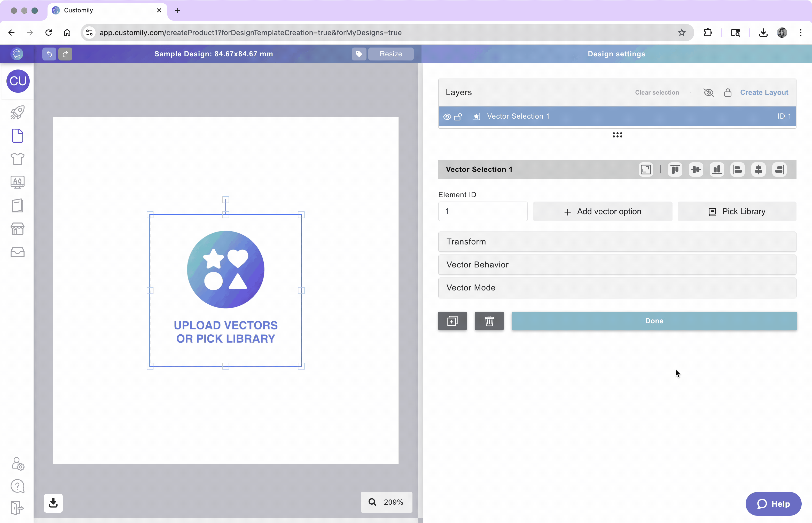Click the Create Layout link

(764, 92)
